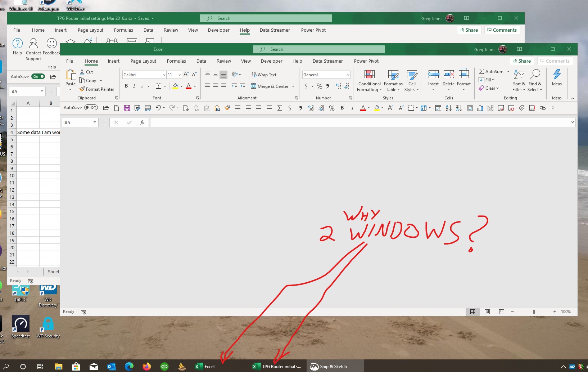Click the zoom slider at the status bar
Screen dimensions: 588x372
[x=534, y=312]
